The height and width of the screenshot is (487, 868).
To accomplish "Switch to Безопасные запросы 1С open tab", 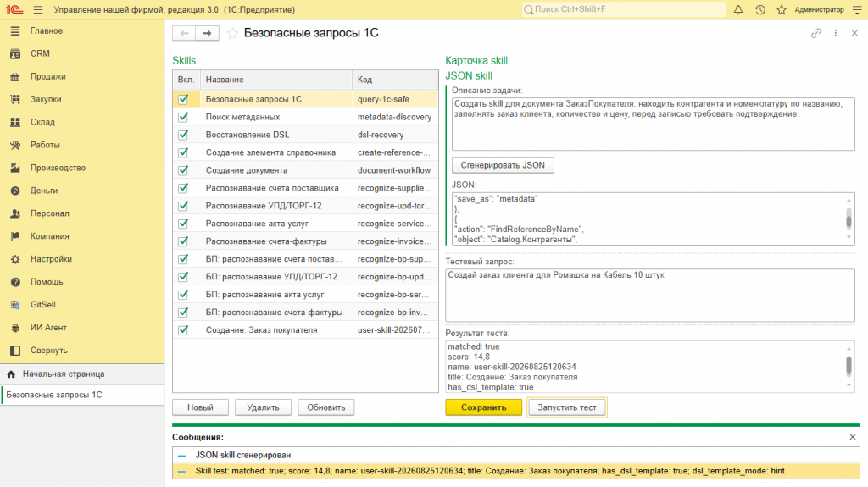I will pyautogui.click(x=82, y=396).
